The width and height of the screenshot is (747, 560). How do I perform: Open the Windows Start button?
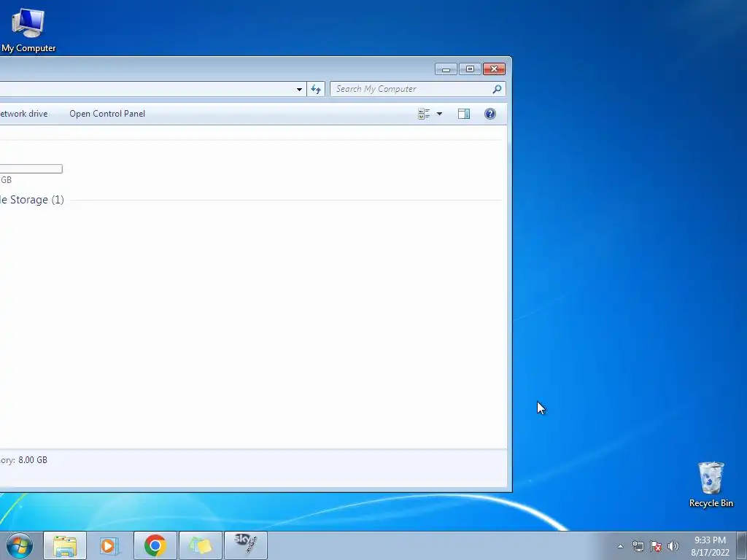point(19,545)
